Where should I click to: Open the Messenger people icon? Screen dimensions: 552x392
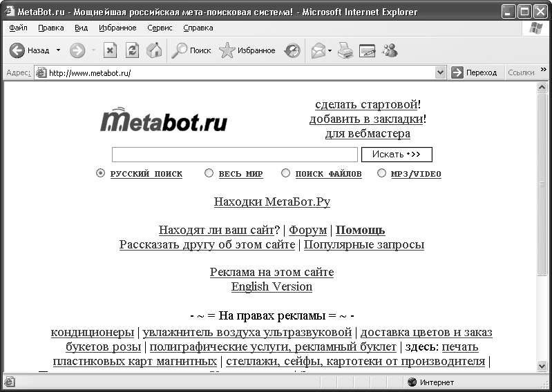390,50
